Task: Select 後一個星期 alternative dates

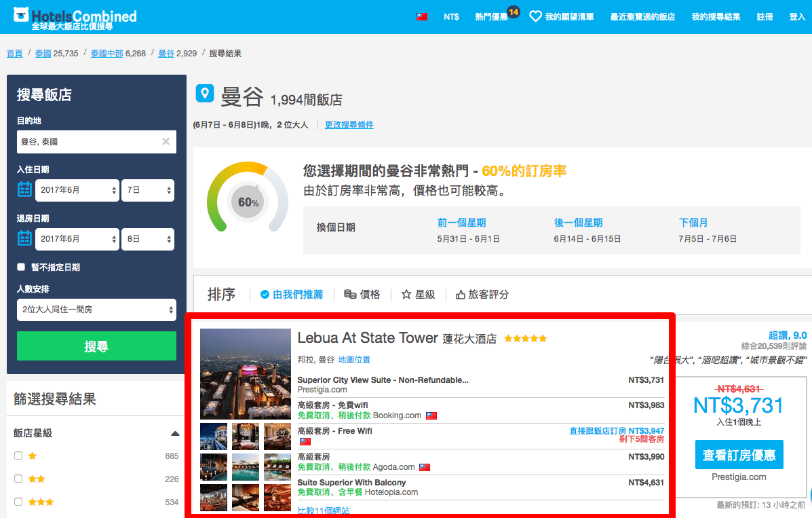Action: click(578, 223)
